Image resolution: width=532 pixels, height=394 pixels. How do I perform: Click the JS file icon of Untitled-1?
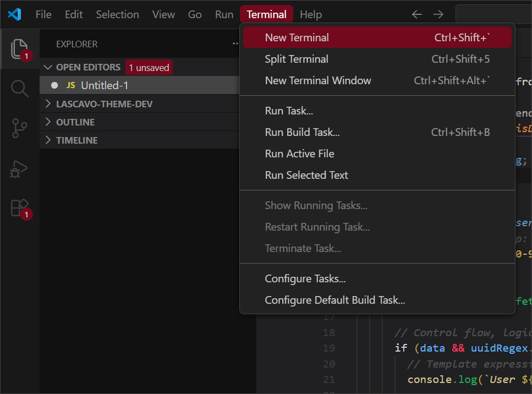pyautogui.click(x=70, y=85)
